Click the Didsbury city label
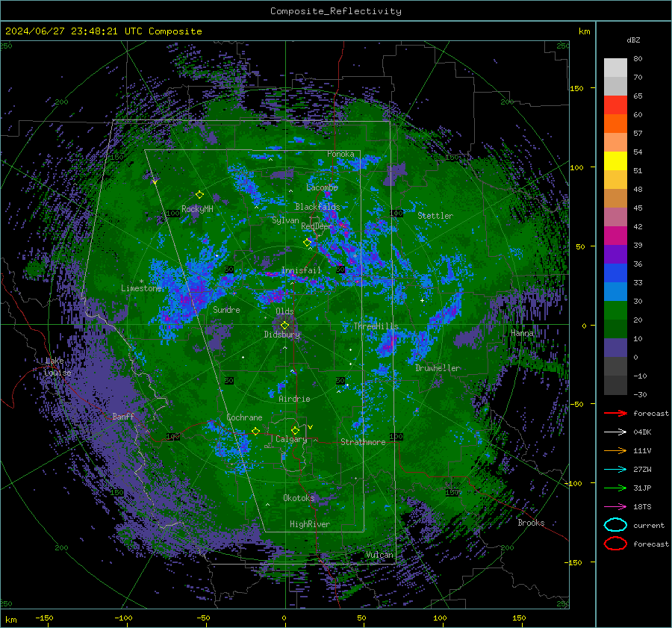672x628 pixels. click(281, 335)
